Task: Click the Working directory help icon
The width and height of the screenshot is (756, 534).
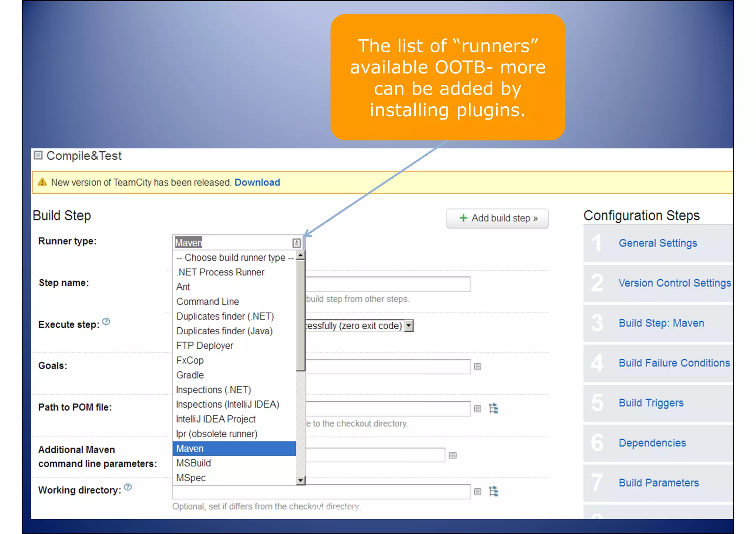Action: pos(128,487)
